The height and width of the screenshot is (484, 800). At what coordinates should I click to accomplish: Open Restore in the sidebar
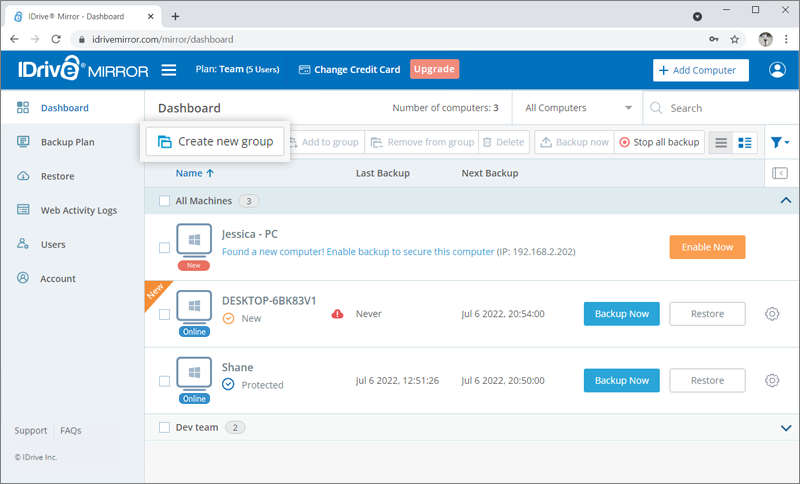[57, 176]
